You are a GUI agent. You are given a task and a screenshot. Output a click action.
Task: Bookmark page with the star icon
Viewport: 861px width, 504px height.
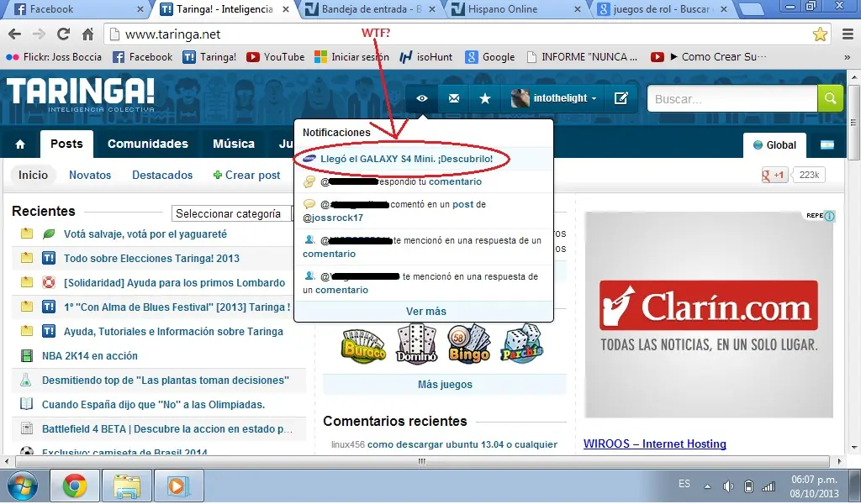(820, 34)
